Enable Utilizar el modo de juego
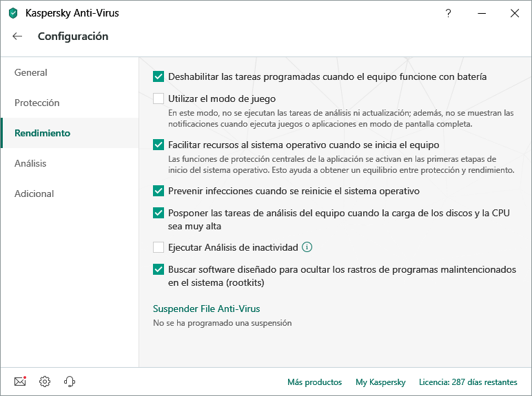This screenshot has height=396, width=532. (x=158, y=98)
